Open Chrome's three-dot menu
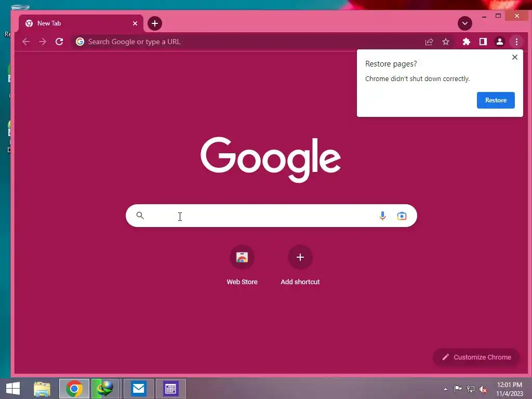Image resolution: width=532 pixels, height=399 pixels. [x=516, y=42]
